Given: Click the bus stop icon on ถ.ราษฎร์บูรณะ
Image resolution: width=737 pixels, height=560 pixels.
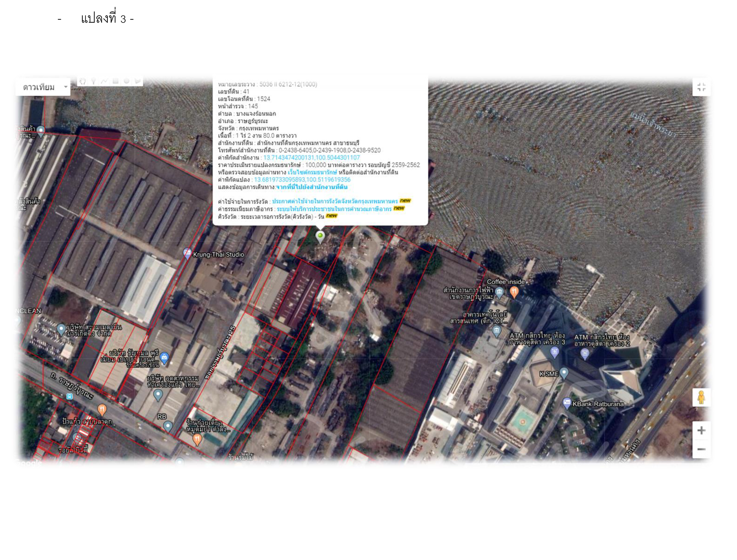Looking at the screenshot, I should pos(70,397).
